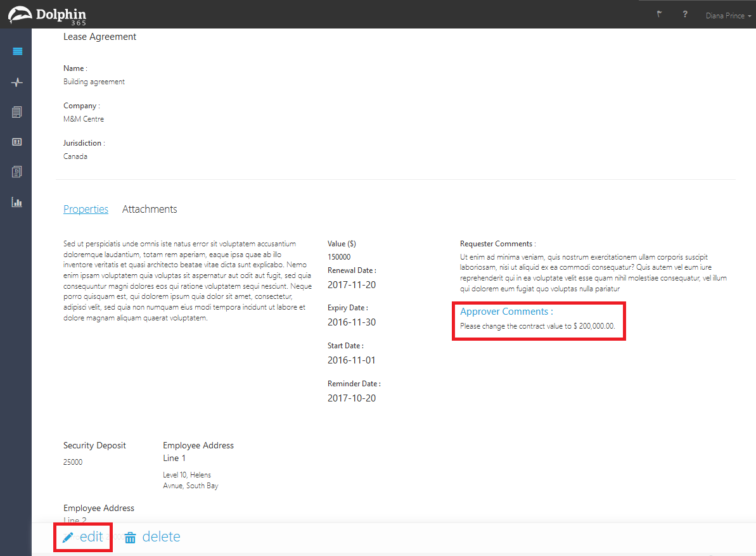Viewport: 756px width, 556px height.
Task: Click the delete link text
Action: tap(161, 537)
